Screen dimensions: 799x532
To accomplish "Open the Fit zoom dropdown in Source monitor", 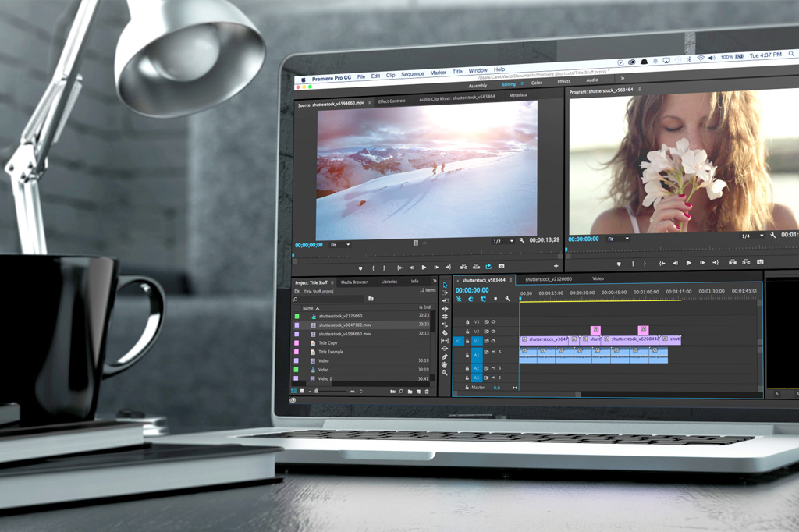I will [x=339, y=245].
